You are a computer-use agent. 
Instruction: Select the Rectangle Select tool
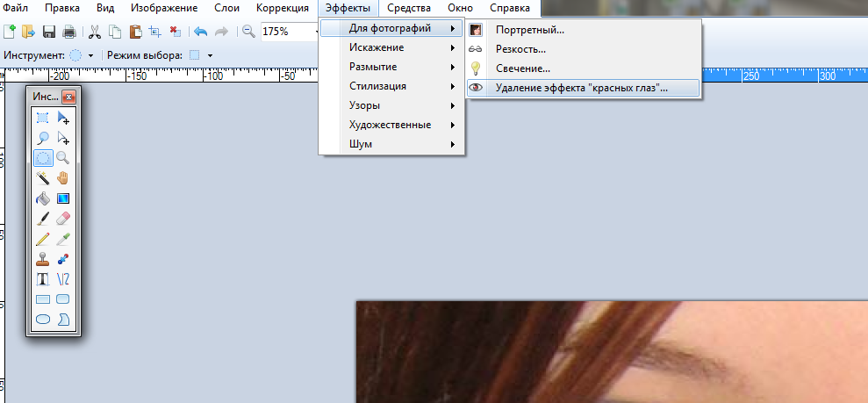(x=43, y=118)
